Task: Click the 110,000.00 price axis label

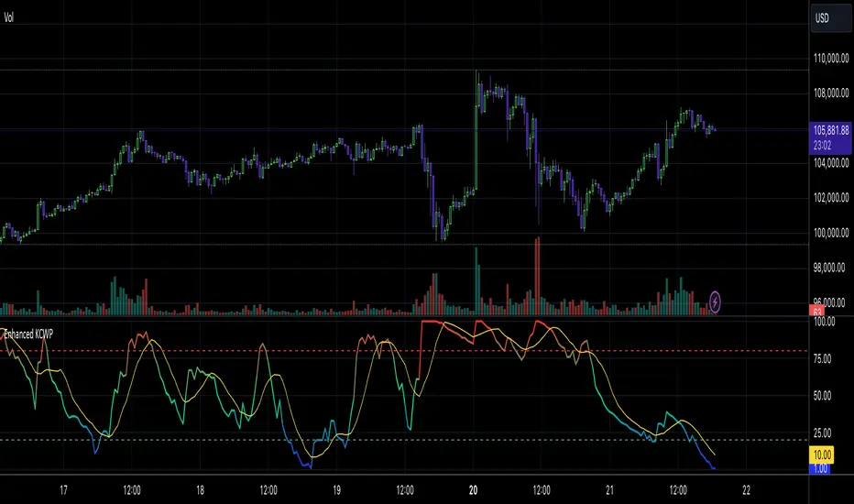Action: click(x=831, y=59)
